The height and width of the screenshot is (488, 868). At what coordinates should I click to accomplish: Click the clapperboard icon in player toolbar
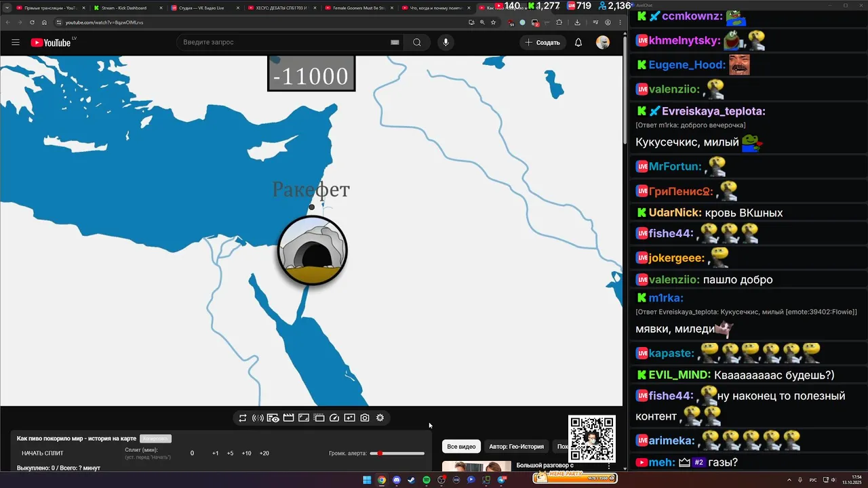click(288, 418)
